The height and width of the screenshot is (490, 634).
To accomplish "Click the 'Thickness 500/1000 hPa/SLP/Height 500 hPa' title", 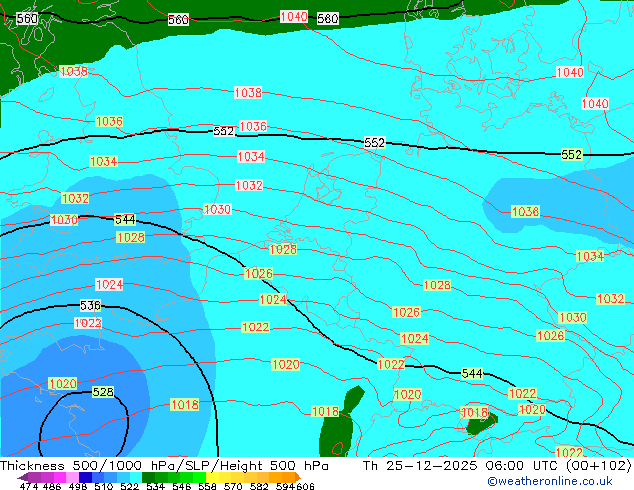I will [x=164, y=466].
